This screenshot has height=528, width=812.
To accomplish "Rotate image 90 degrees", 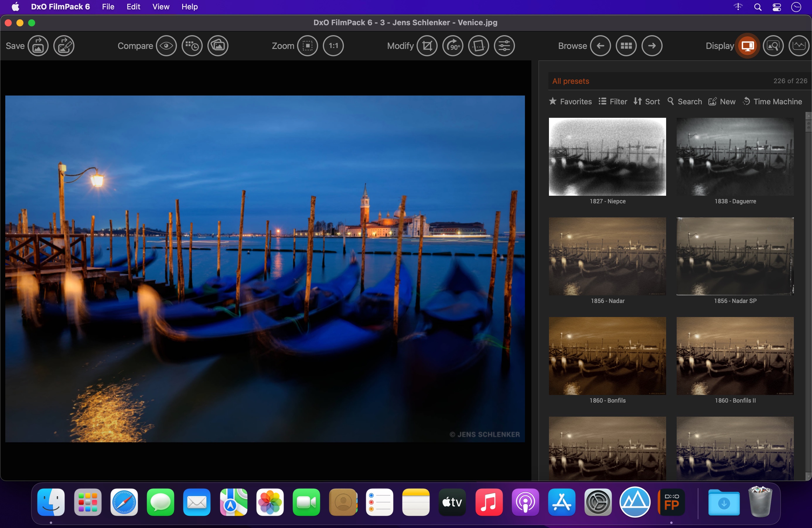I will [x=453, y=46].
